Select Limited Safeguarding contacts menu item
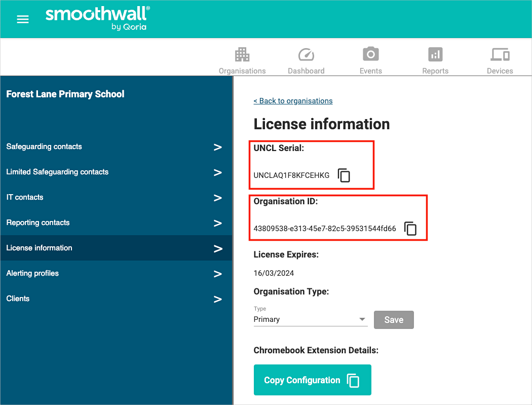The image size is (532, 405). 57,172
